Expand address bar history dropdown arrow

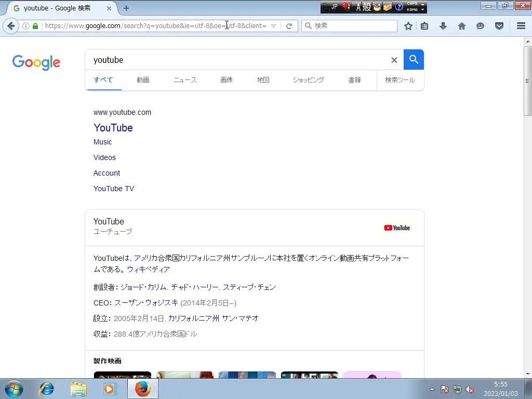pyautogui.click(x=273, y=26)
